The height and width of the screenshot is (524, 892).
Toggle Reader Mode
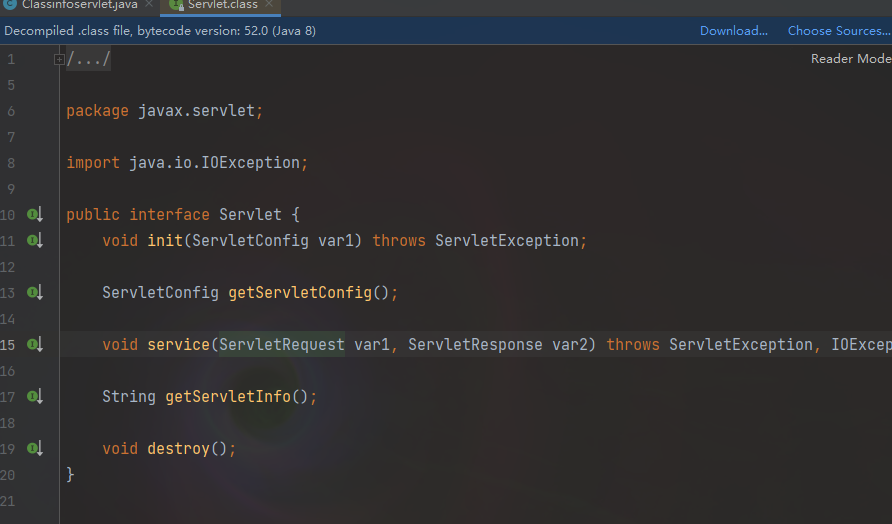(x=851, y=59)
